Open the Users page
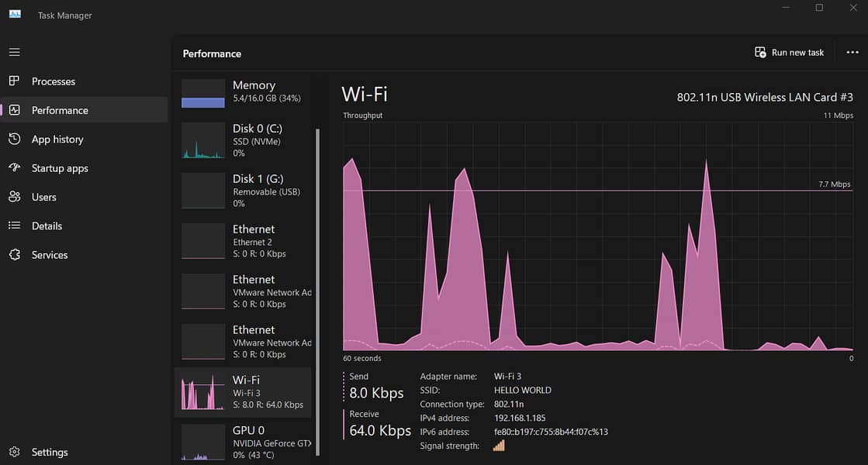 coord(43,197)
